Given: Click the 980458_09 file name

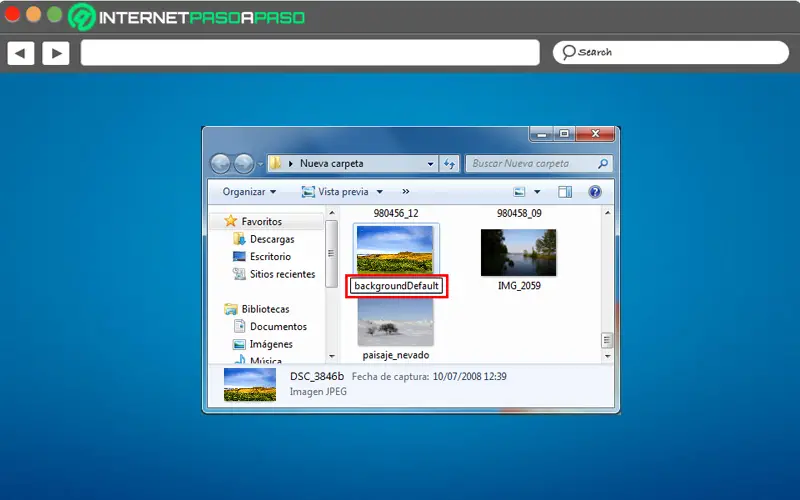Looking at the screenshot, I should [x=519, y=213].
